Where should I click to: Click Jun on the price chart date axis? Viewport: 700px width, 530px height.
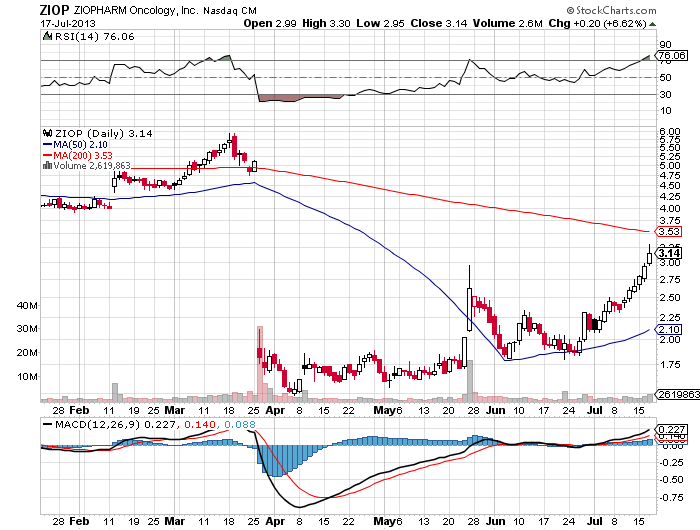(496, 410)
